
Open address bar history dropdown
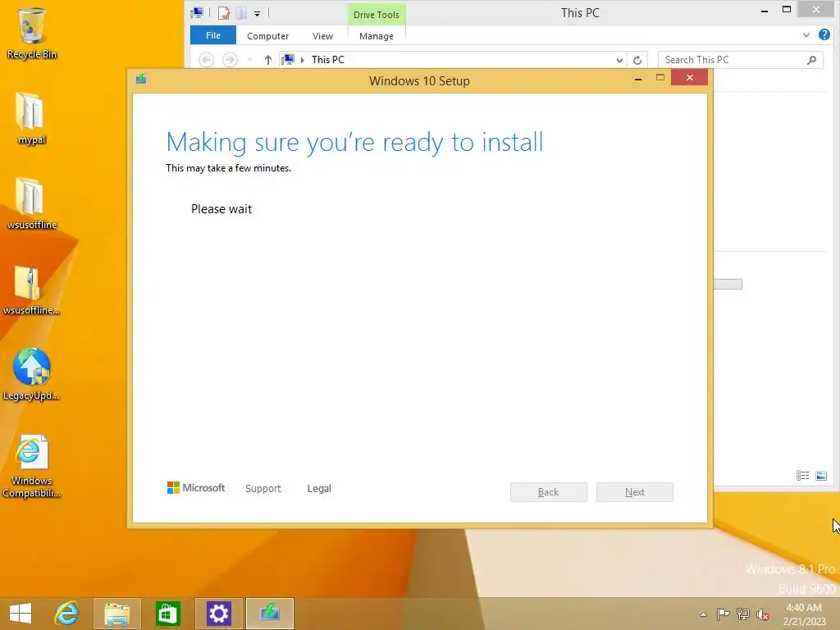pyautogui.click(x=619, y=60)
